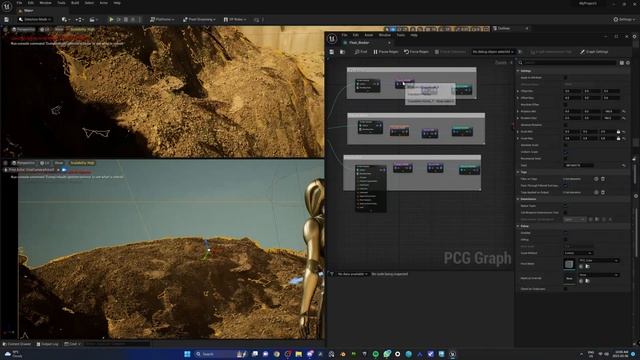Click Browse to asset icon in PCG toolbar
This screenshot has height=360, width=640.
[x=342, y=52]
